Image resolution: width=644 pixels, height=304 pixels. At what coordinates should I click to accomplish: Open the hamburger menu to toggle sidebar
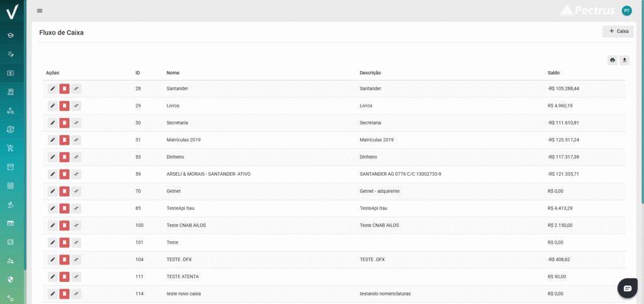40,11
